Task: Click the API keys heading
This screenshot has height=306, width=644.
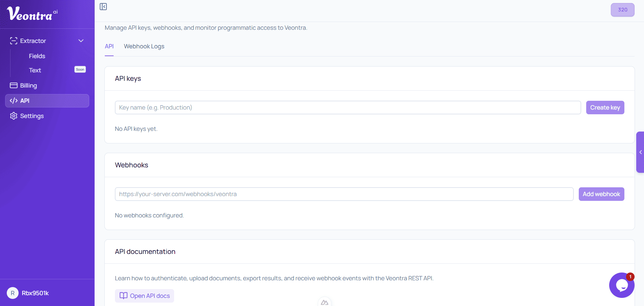Action: click(128, 79)
